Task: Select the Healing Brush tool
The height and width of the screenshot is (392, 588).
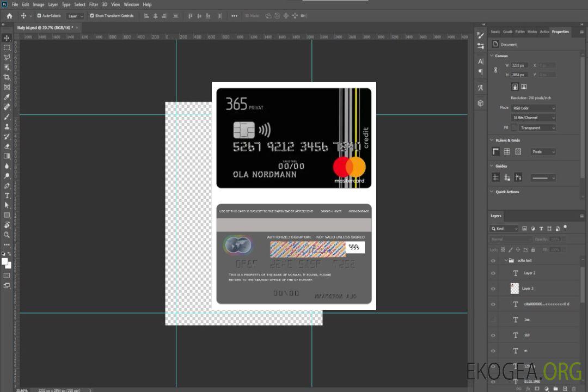Action: point(7,107)
